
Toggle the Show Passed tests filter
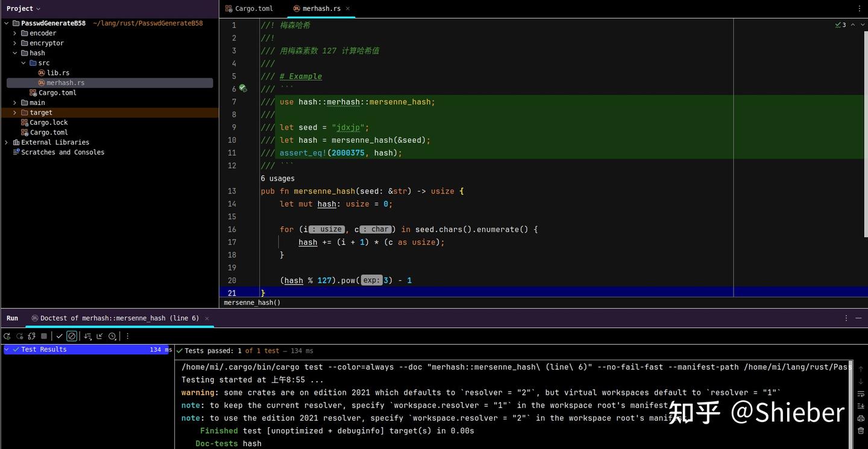click(58, 336)
